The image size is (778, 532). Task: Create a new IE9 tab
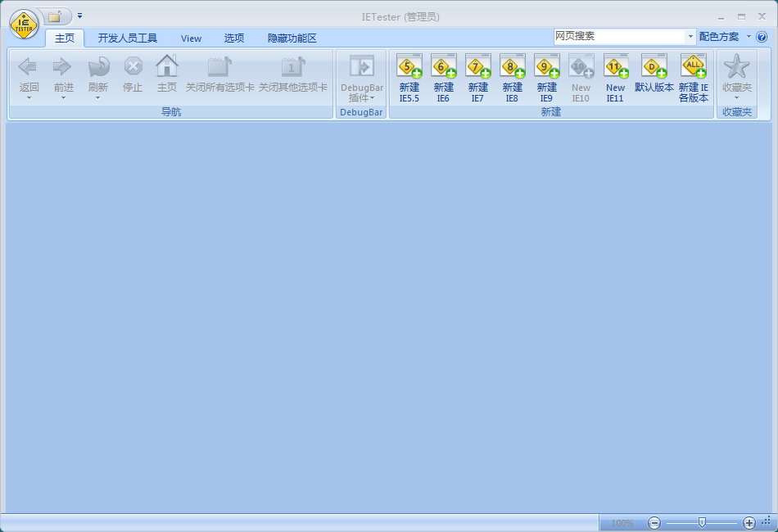pyautogui.click(x=546, y=78)
